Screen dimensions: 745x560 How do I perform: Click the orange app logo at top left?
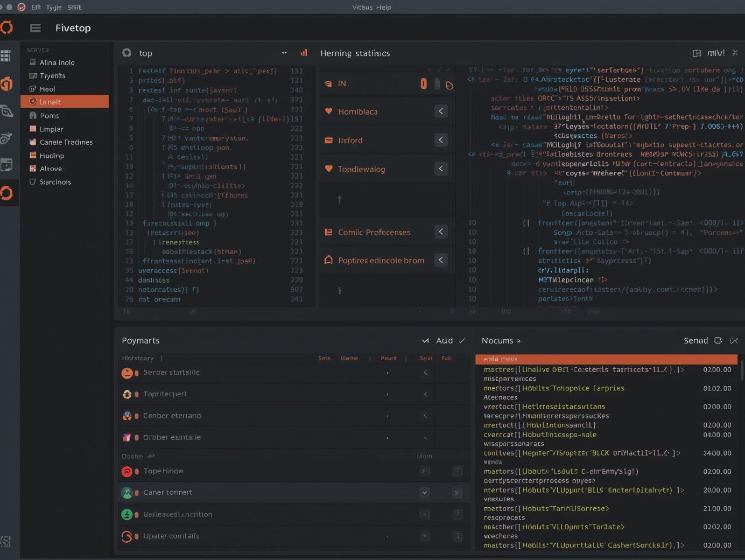point(7,27)
